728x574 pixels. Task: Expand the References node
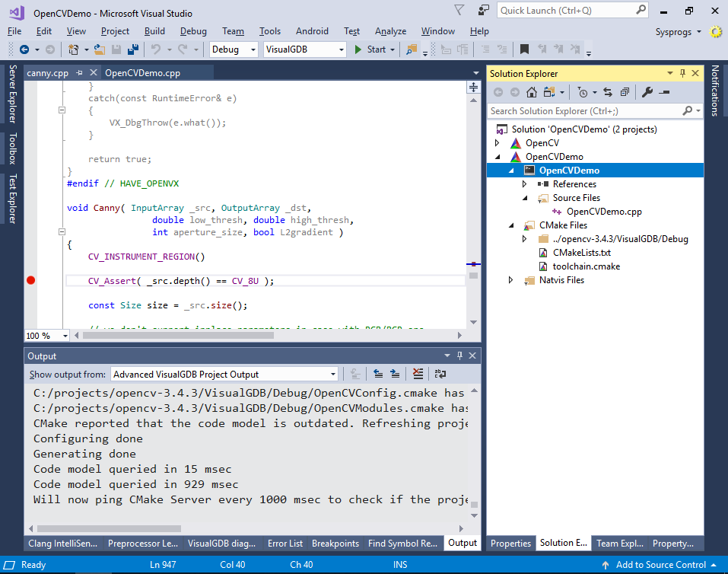[x=525, y=184]
